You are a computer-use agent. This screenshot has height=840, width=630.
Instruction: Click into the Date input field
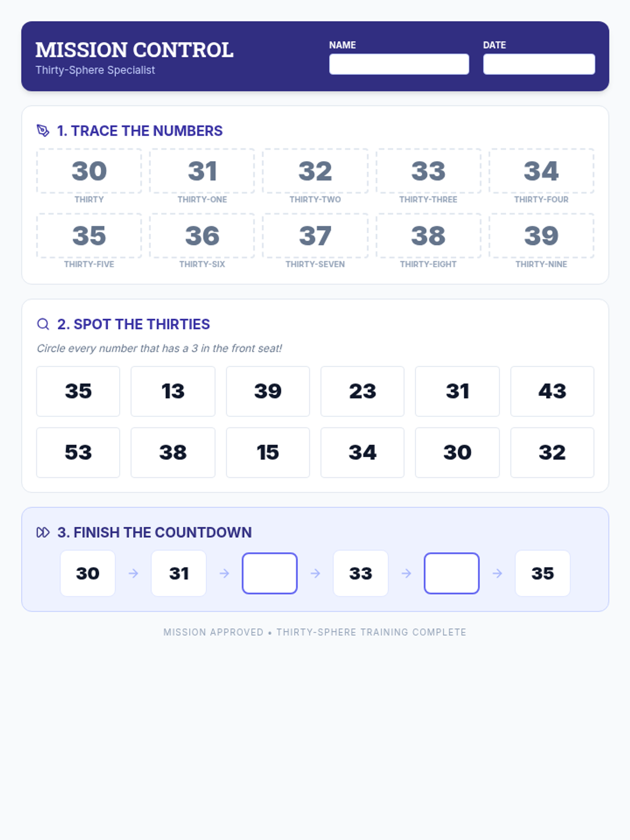(x=539, y=64)
